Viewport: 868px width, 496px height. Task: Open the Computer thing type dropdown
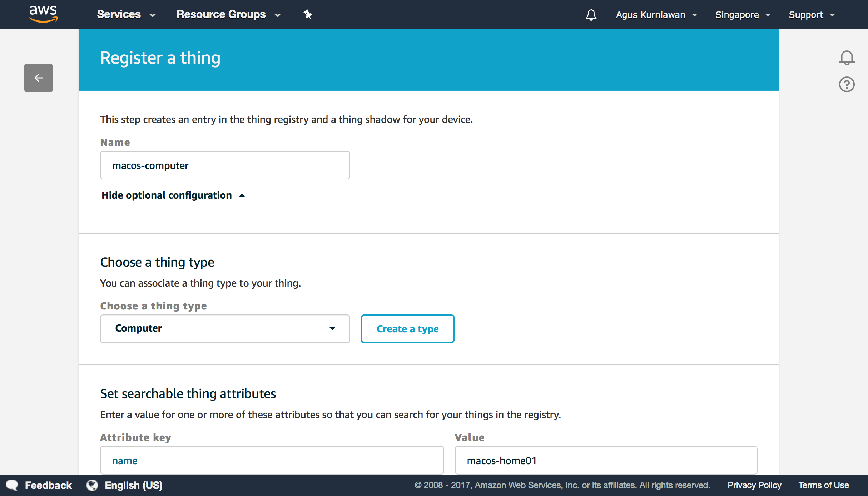[x=225, y=329]
